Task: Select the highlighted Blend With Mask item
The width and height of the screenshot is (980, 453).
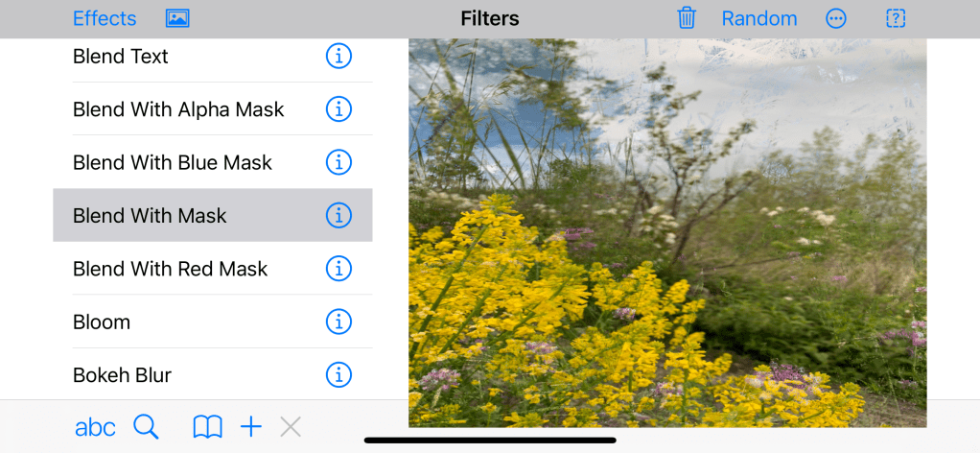Action: click(x=213, y=215)
